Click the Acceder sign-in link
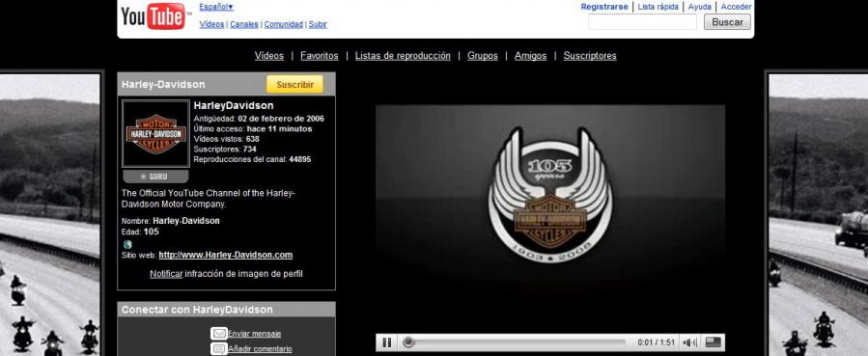Image resolution: width=868 pixels, height=356 pixels. [736, 7]
